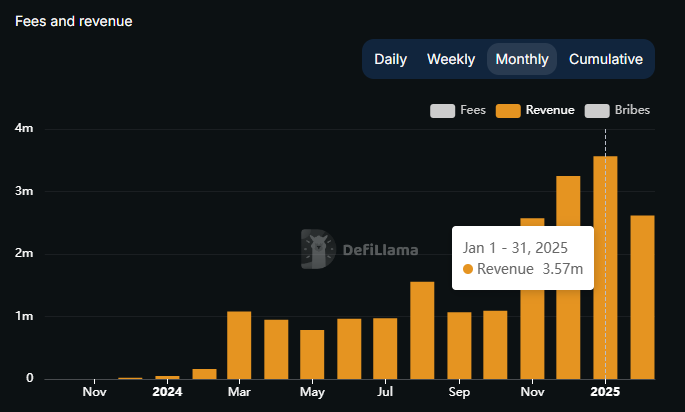Click the orange dot in the tooltip
Viewport: 685px width, 412px height.
click(468, 269)
